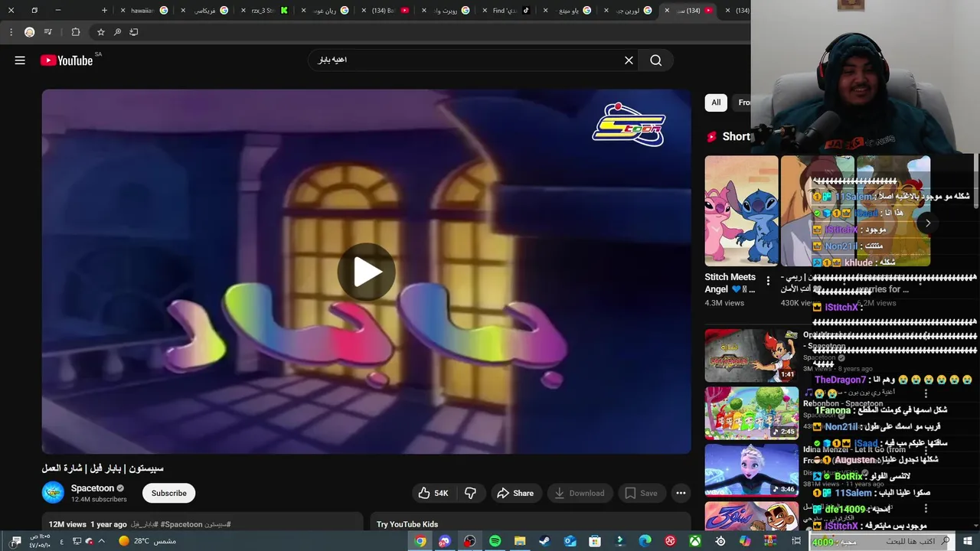Bookmark this page with the star

pyautogui.click(x=100, y=32)
